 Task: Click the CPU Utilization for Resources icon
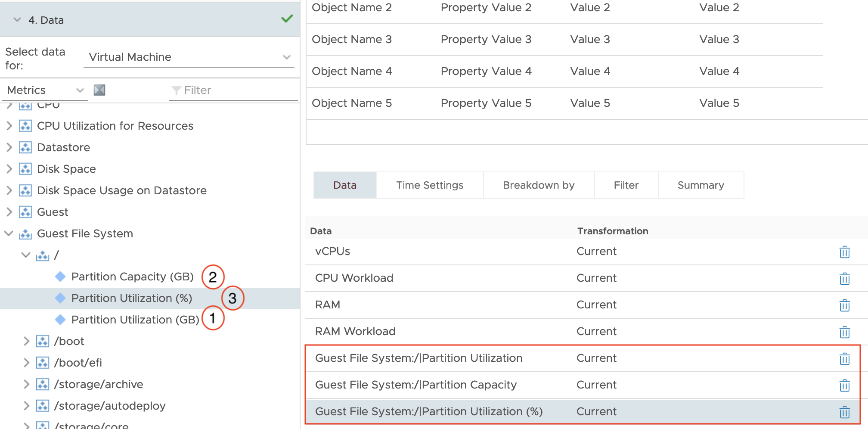(x=25, y=126)
